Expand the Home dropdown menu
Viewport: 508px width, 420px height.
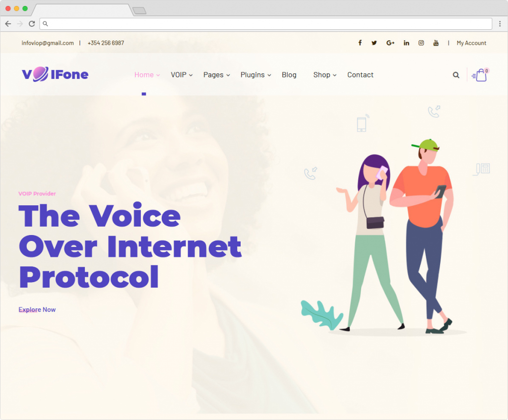147,75
